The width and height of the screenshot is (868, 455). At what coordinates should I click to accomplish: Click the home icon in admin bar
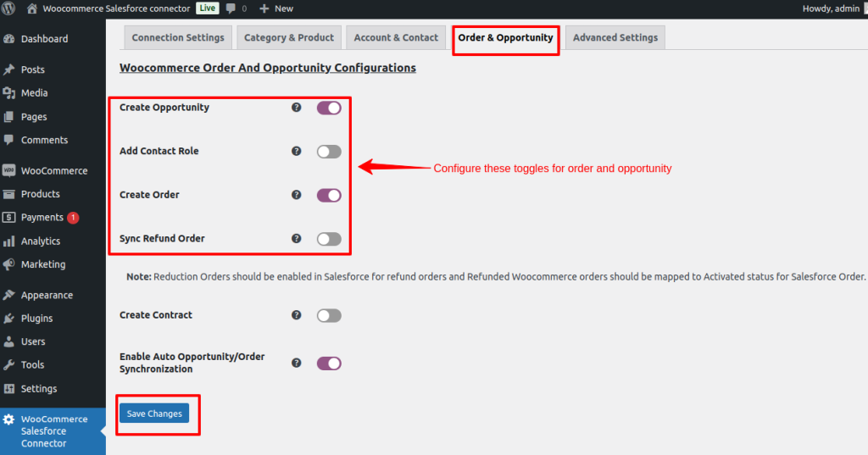coord(32,8)
